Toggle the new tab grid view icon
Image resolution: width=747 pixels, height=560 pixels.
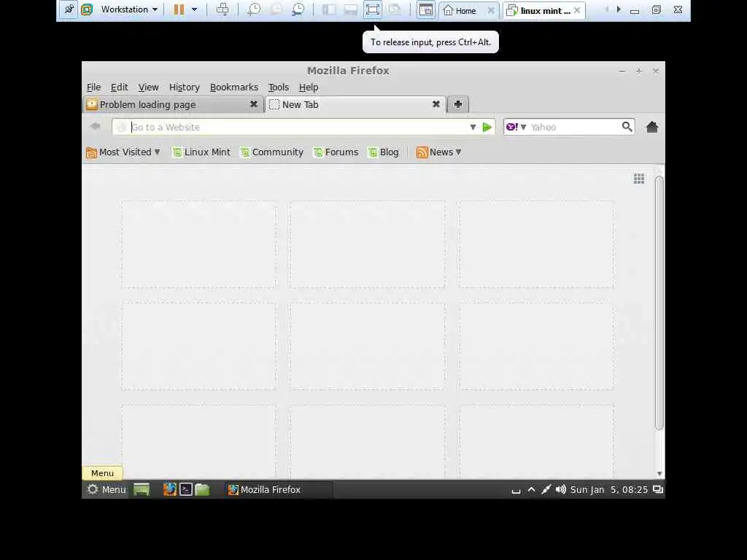[x=639, y=179]
